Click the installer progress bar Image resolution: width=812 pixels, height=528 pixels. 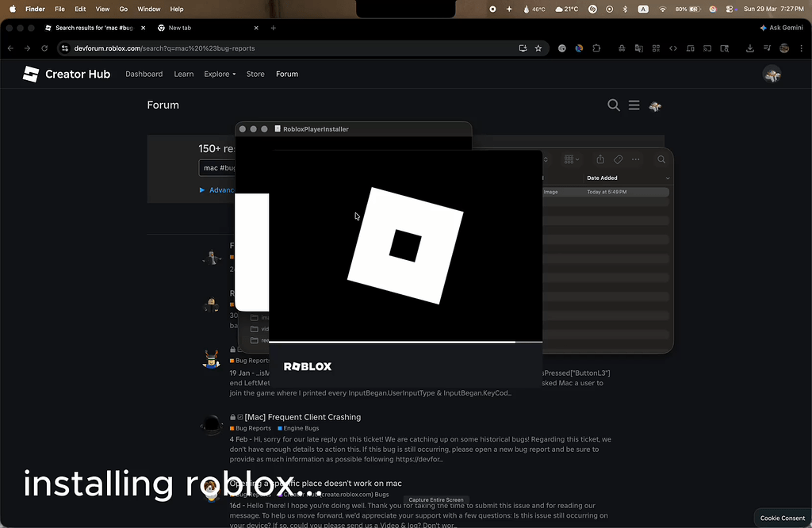click(405, 342)
